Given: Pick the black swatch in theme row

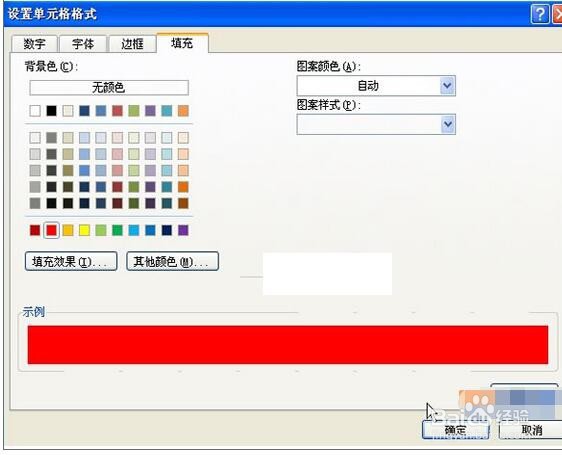Looking at the screenshot, I should click(51, 111).
